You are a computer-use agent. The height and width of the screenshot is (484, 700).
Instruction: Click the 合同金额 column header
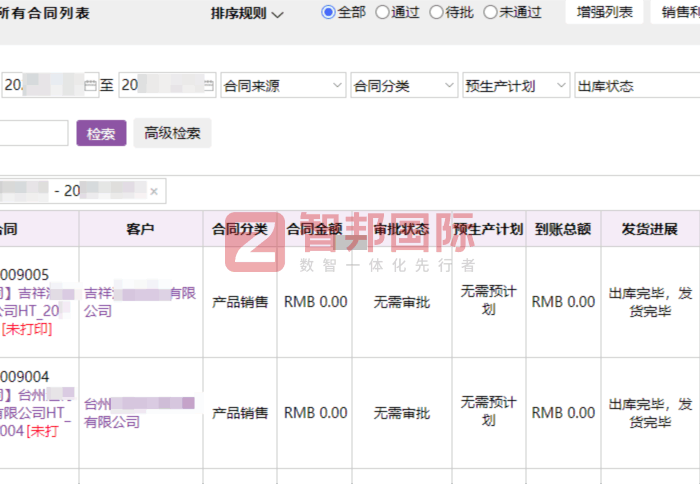314,229
